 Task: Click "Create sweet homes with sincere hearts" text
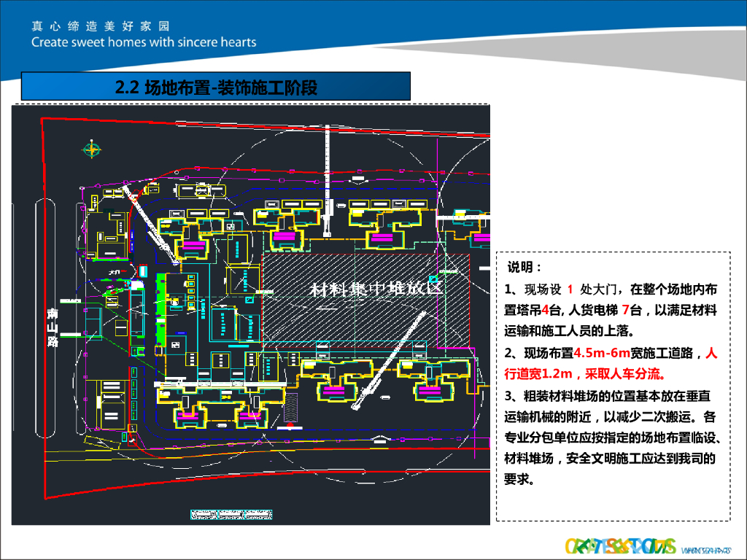pos(144,42)
